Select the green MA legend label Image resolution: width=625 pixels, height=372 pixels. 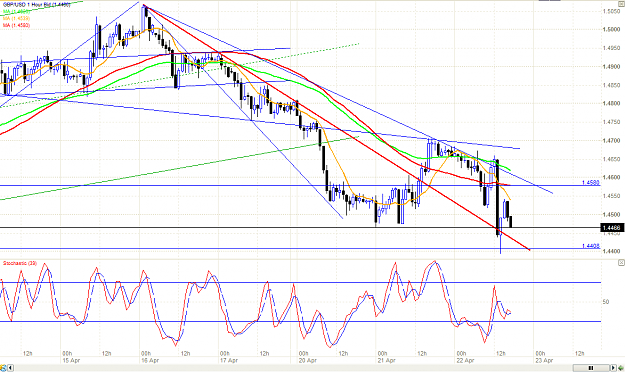tap(16, 12)
